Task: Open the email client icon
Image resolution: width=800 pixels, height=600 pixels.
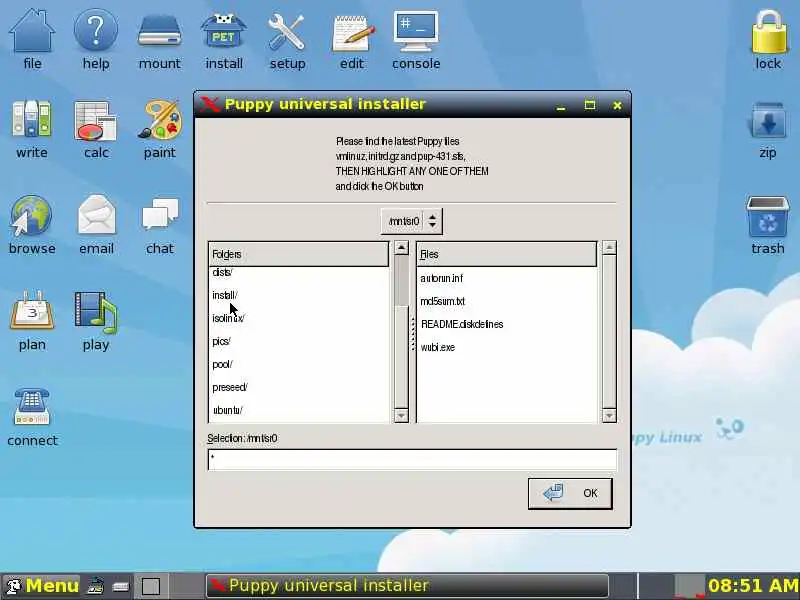Action: pyautogui.click(x=96, y=224)
